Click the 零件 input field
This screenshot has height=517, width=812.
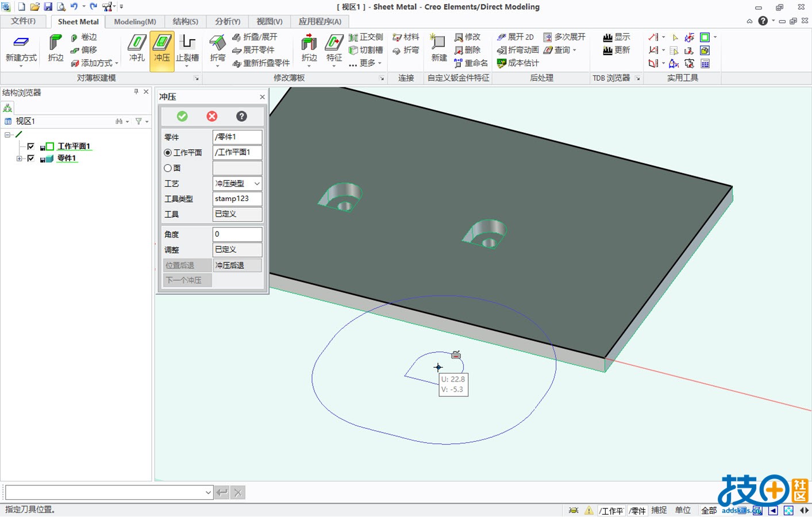pyautogui.click(x=237, y=137)
